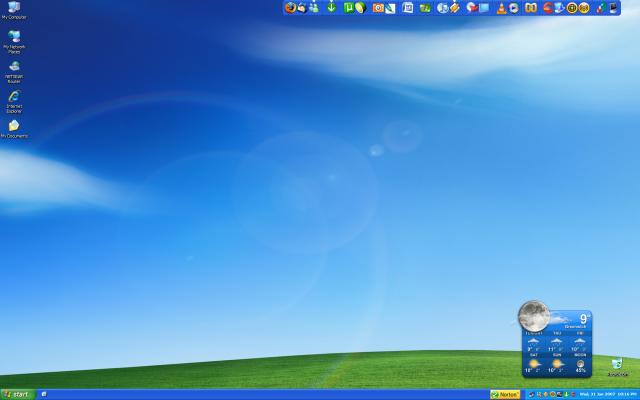Open the last dock icon at the right end
The image size is (640, 400).
coord(613,8)
